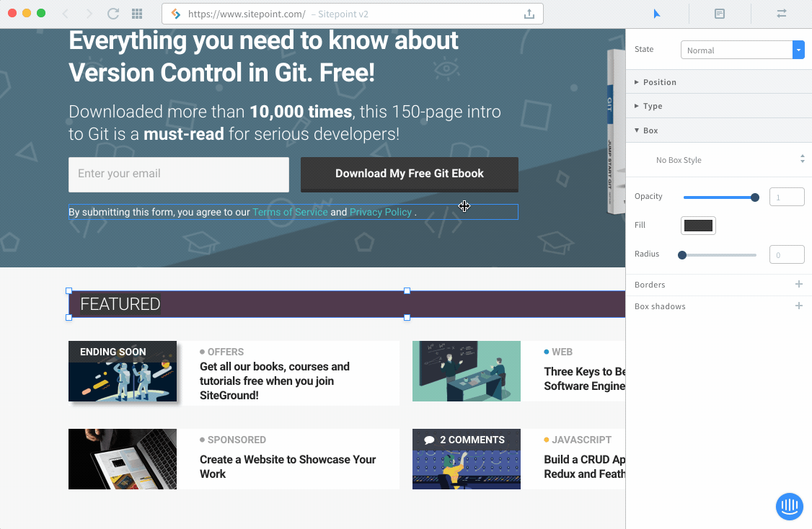The width and height of the screenshot is (812, 529).
Task: Expand the Type section
Action: [719, 106]
